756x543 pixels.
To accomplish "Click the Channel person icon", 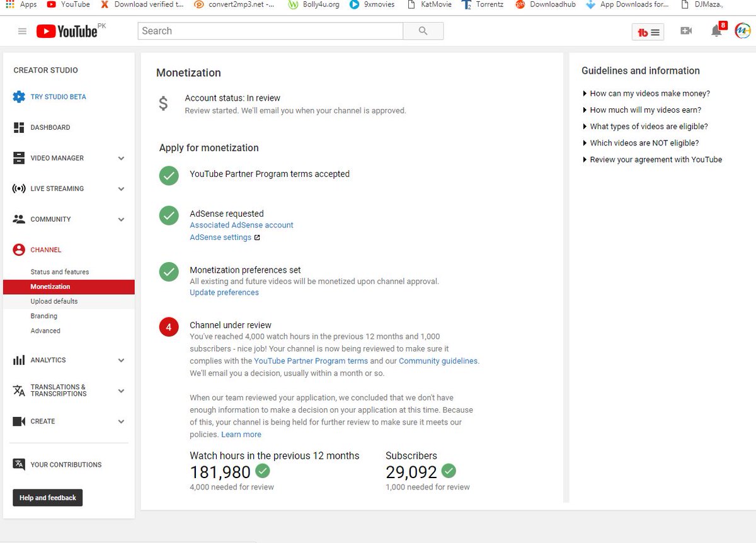I will pyautogui.click(x=19, y=250).
